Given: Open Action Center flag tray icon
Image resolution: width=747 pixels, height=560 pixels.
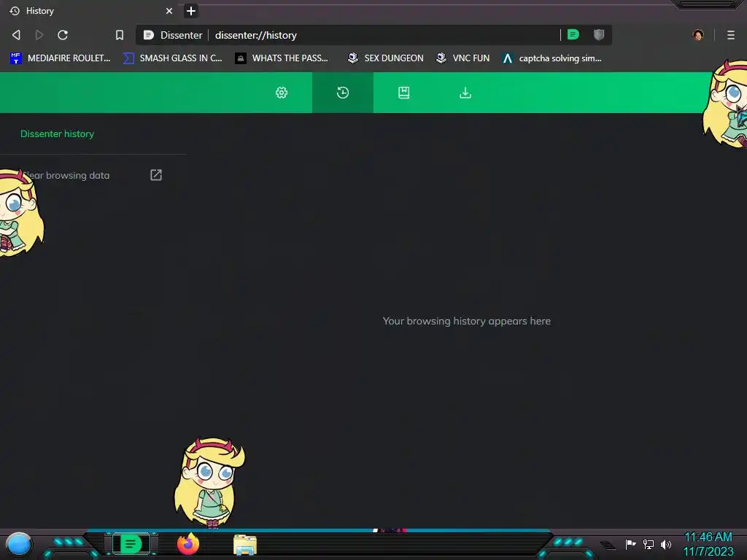Looking at the screenshot, I should pyautogui.click(x=630, y=544).
